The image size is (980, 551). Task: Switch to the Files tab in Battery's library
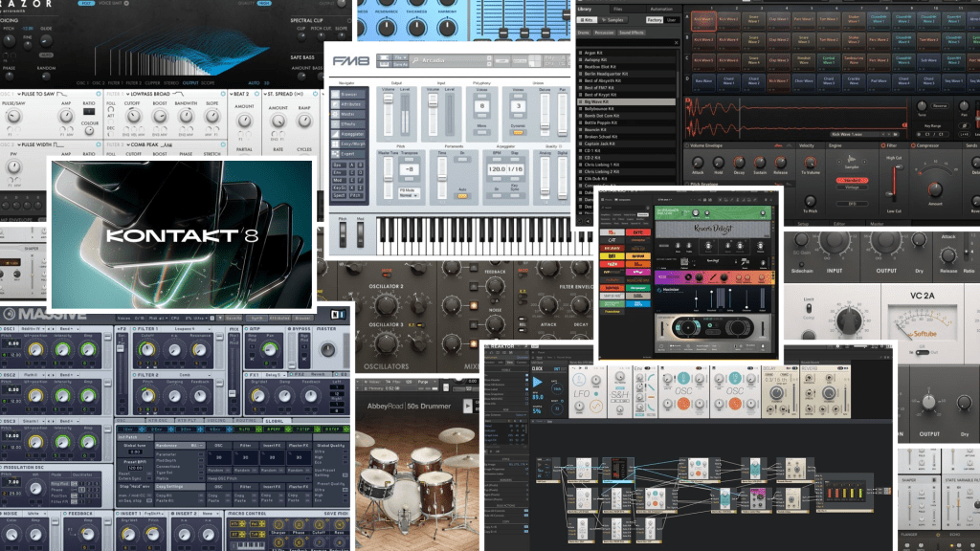coord(618,8)
